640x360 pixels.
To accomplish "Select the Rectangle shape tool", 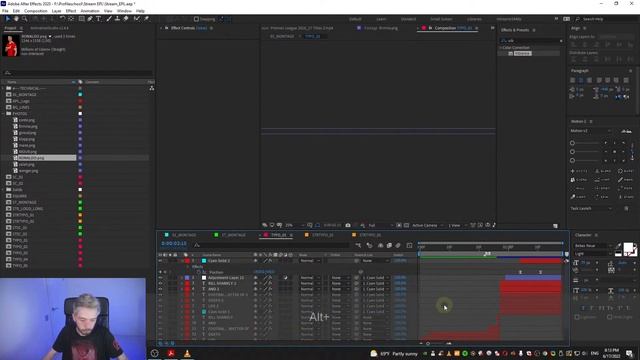I will click(82, 19).
